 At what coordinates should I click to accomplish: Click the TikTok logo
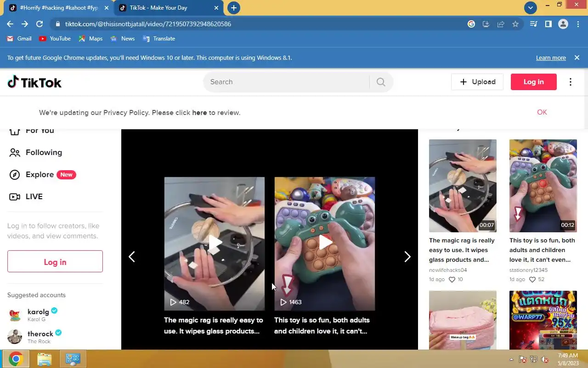coord(34,82)
